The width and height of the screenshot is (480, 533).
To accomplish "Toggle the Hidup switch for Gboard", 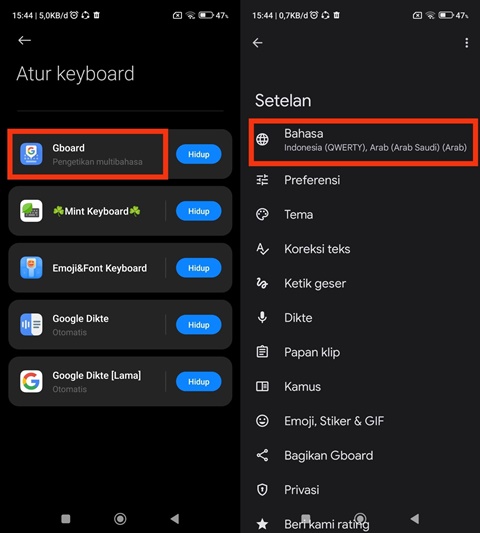I will 199,154.
